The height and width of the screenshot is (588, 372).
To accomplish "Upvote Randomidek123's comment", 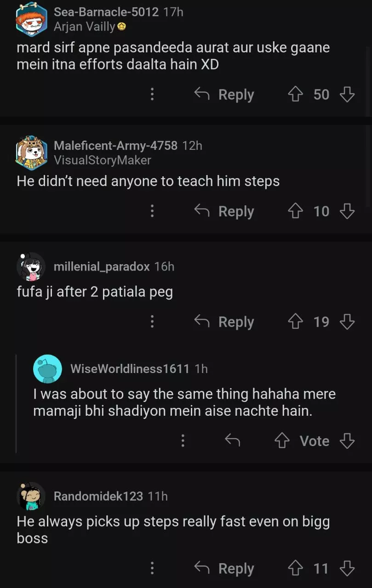I will (x=295, y=569).
